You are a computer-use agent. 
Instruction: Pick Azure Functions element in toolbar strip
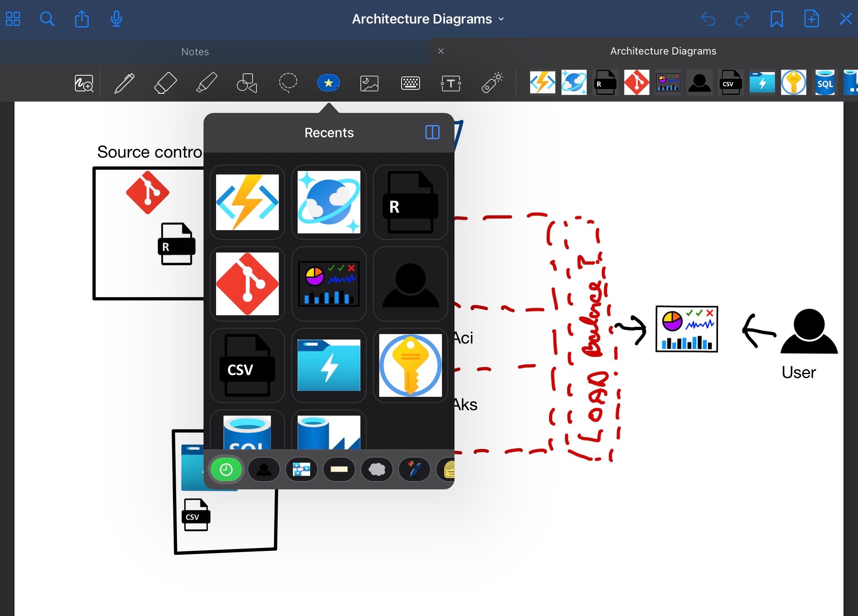(x=542, y=82)
